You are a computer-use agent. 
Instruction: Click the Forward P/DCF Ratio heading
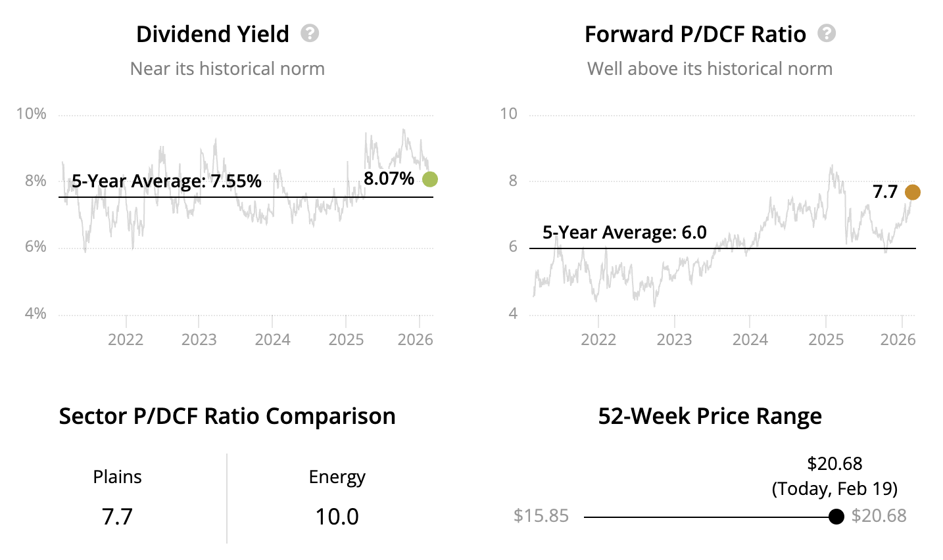pos(695,34)
